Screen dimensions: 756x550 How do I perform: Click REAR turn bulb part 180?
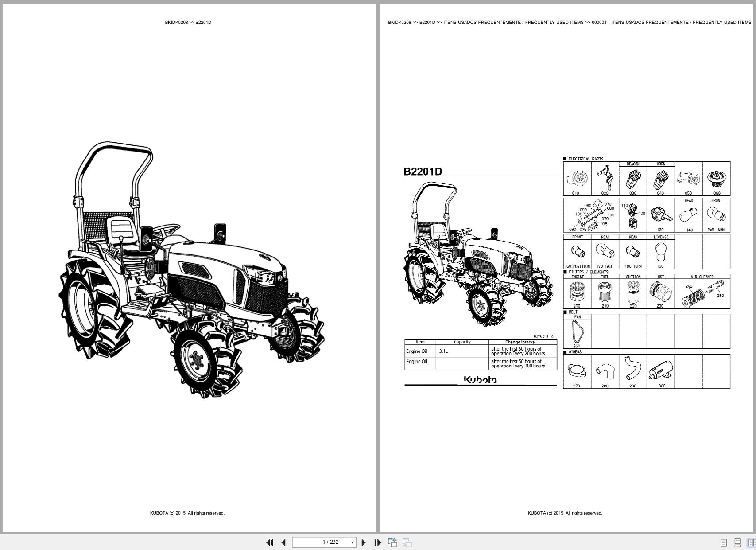click(x=632, y=252)
